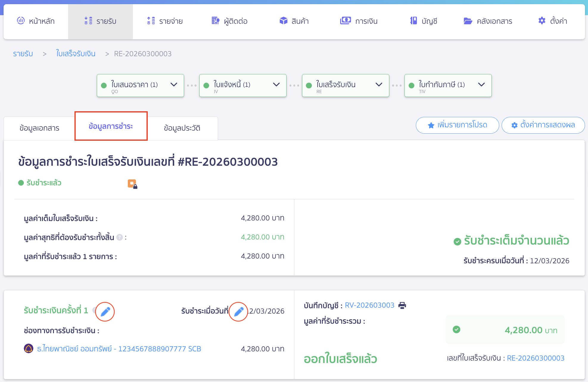Open the สินค้า products menu
This screenshot has height=382, width=588.
click(x=294, y=21)
